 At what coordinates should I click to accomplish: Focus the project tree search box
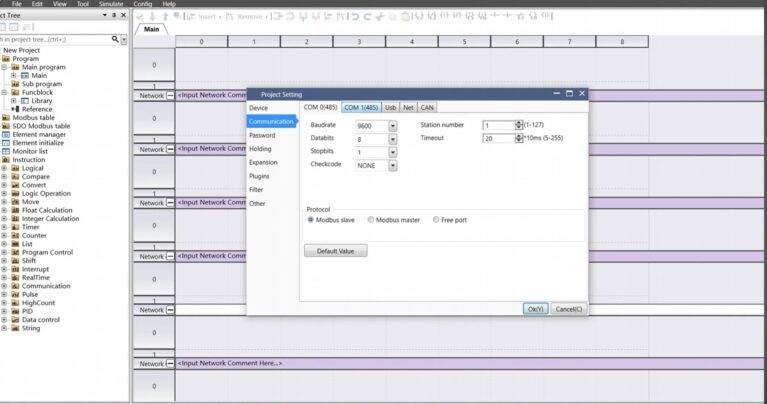(x=55, y=39)
